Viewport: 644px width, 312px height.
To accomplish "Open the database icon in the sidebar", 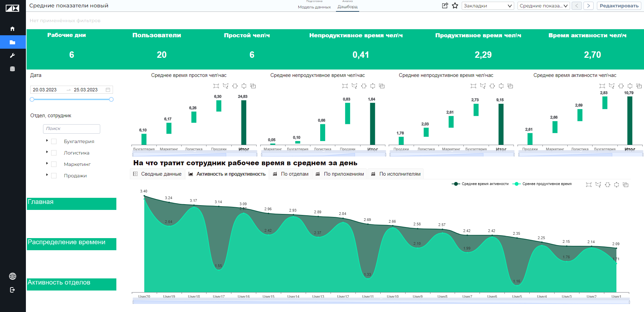I will click(x=12, y=69).
